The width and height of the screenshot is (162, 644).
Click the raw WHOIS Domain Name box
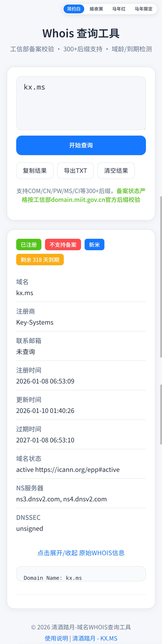[81, 574]
